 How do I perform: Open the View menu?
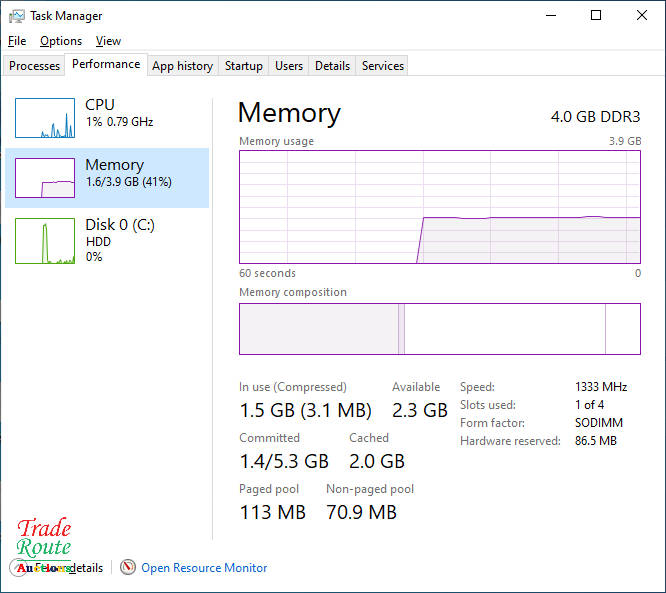[x=108, y=41]
